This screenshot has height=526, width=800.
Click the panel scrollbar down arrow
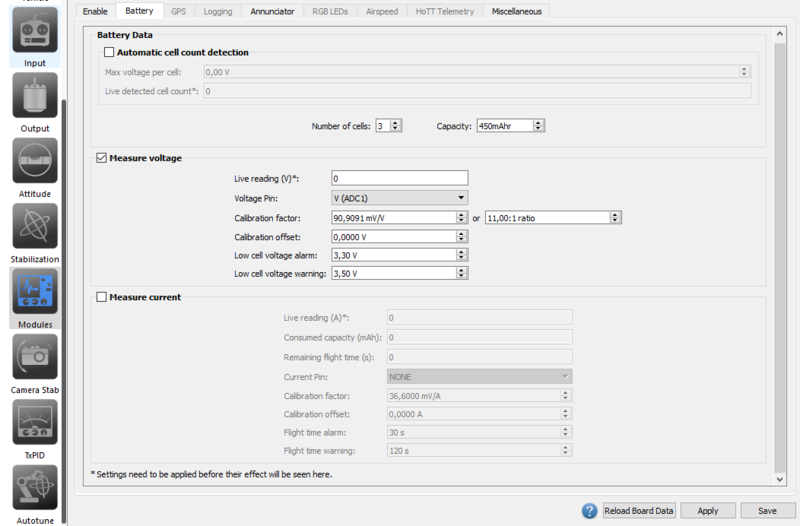780,479
